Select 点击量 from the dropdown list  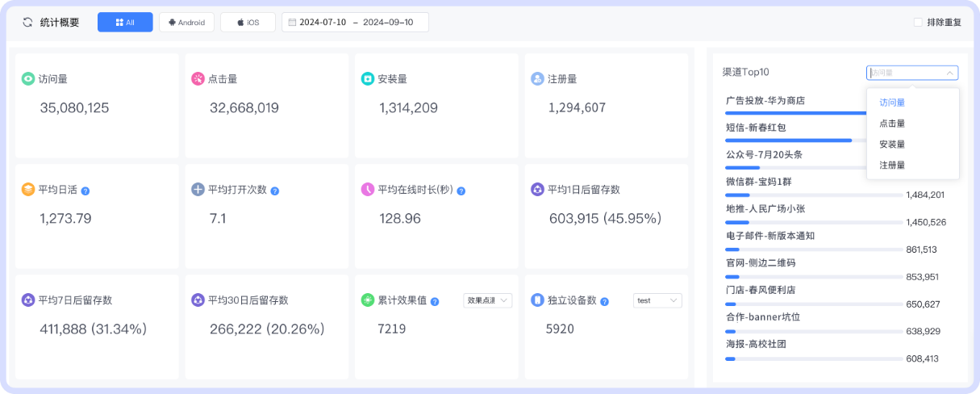[x=892, y=124]
